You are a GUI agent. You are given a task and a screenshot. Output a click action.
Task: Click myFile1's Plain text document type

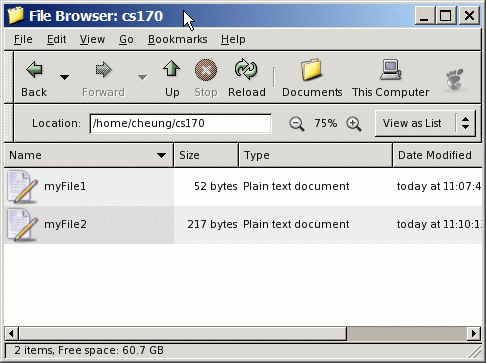click(x=296, y=186)
